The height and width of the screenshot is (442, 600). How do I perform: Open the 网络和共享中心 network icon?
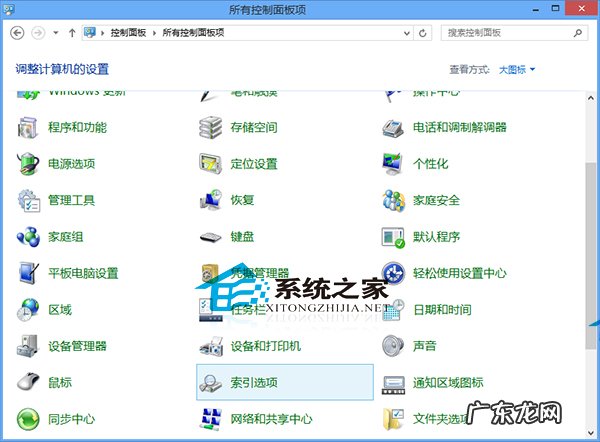pyautogui.click(x=211, y=419)
